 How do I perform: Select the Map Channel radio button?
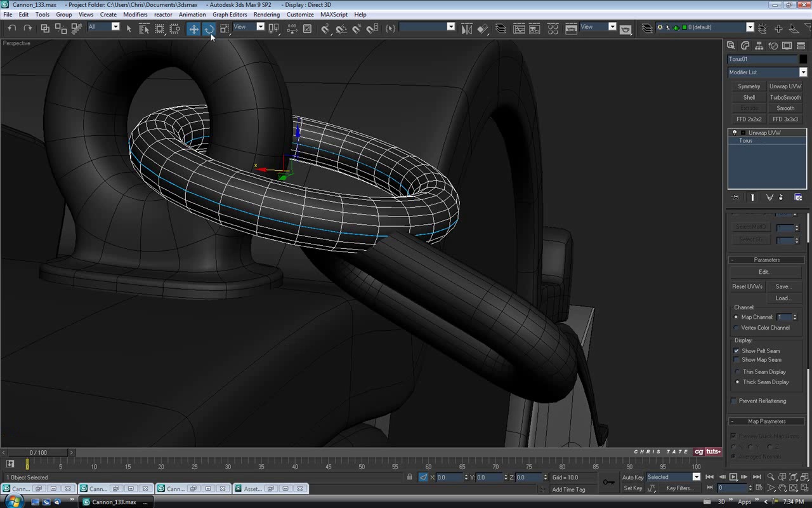(737, 317)
